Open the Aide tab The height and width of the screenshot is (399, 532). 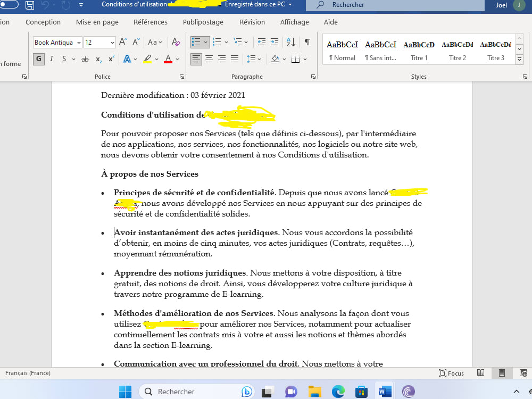coord(331,22)
